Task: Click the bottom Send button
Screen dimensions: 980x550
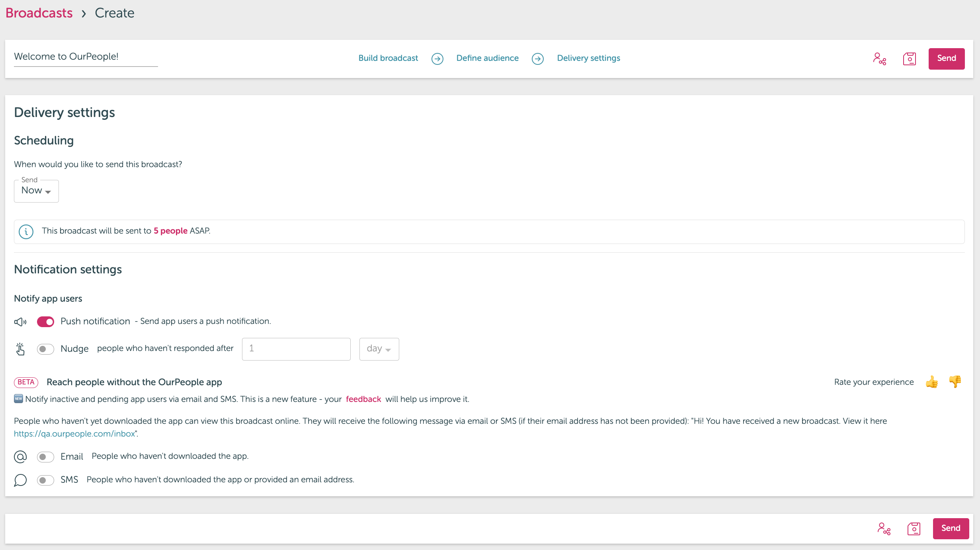Action: (951, 529)
